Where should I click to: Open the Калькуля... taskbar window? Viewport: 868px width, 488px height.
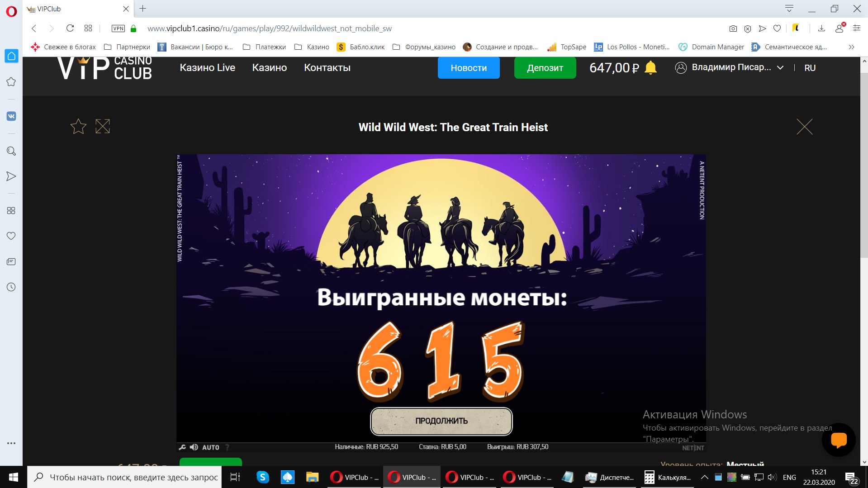pyautogui.click(x=668, y=477)
